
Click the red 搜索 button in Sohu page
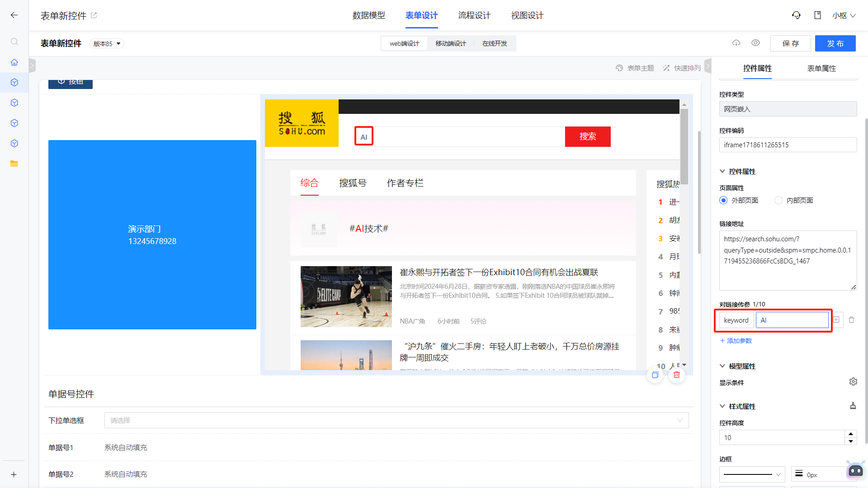pos(588,136)
